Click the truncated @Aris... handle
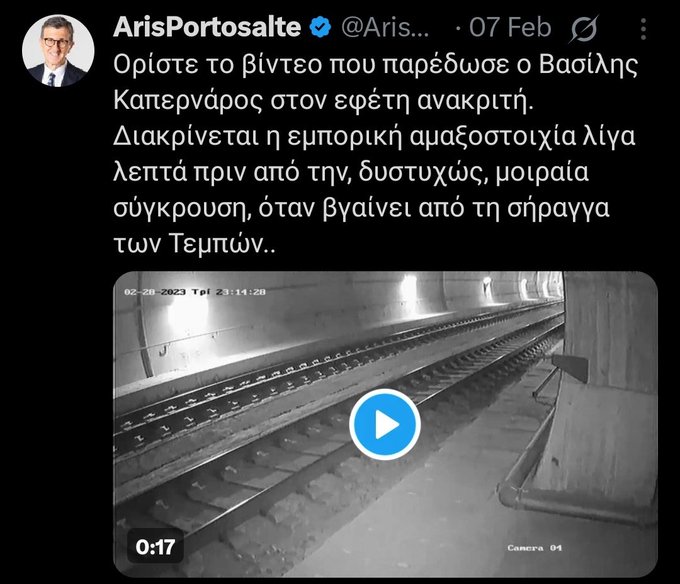 385,28
